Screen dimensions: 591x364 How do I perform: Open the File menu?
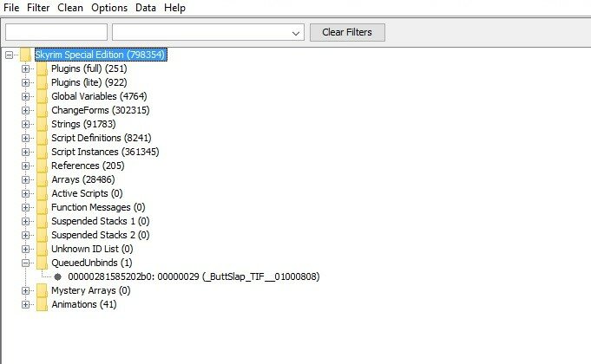(11, 8)
